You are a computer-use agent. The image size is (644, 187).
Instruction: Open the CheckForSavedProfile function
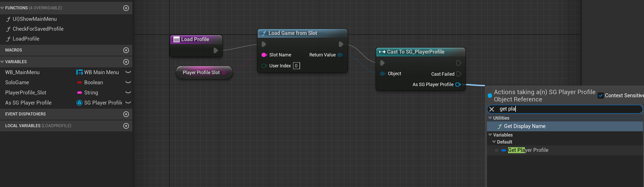coord(38,29)
